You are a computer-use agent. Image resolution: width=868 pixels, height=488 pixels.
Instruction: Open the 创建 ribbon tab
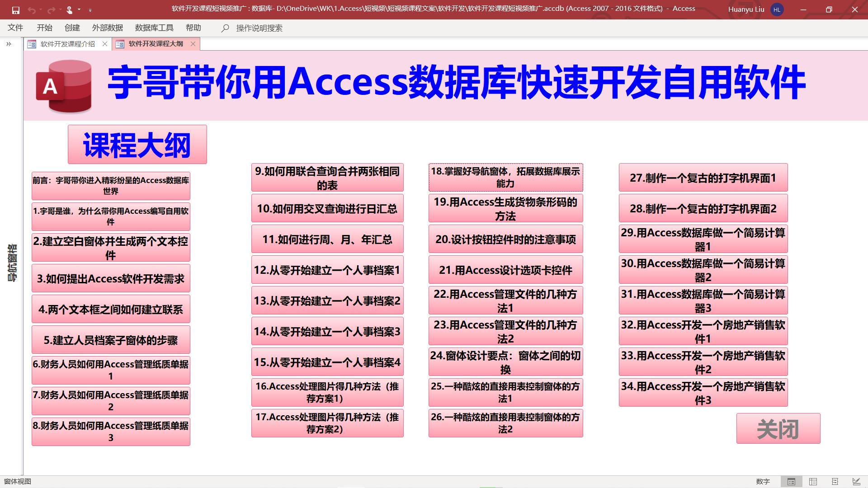tap(72, 28)
